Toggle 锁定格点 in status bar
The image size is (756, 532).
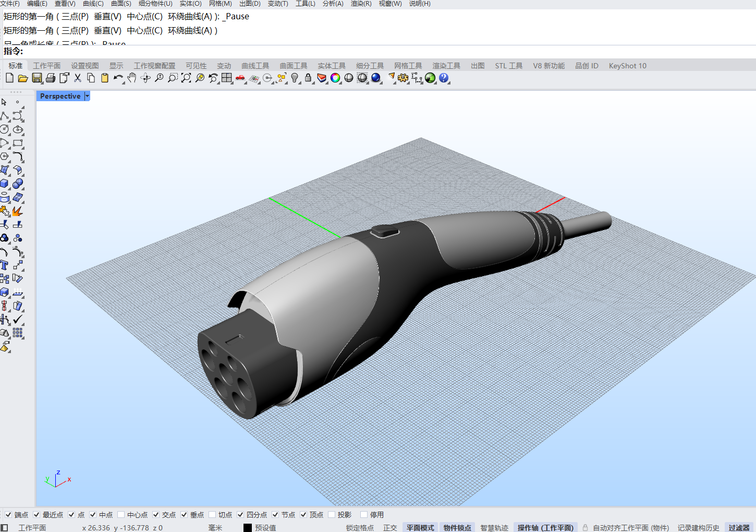(360, 528)
